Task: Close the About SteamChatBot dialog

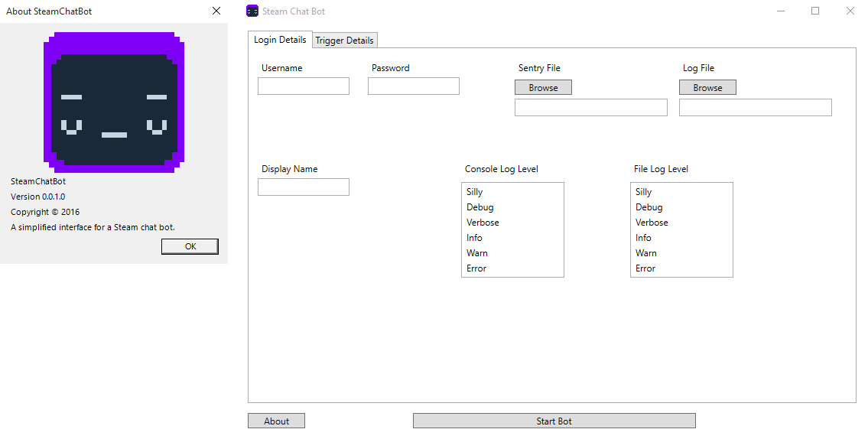Action: tap(216, 11)
